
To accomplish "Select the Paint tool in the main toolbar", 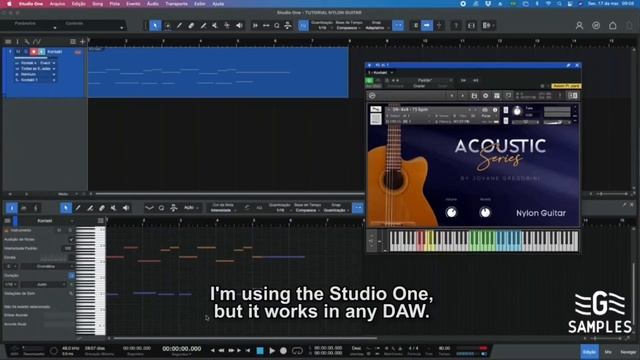I will (x=203, y=26).
